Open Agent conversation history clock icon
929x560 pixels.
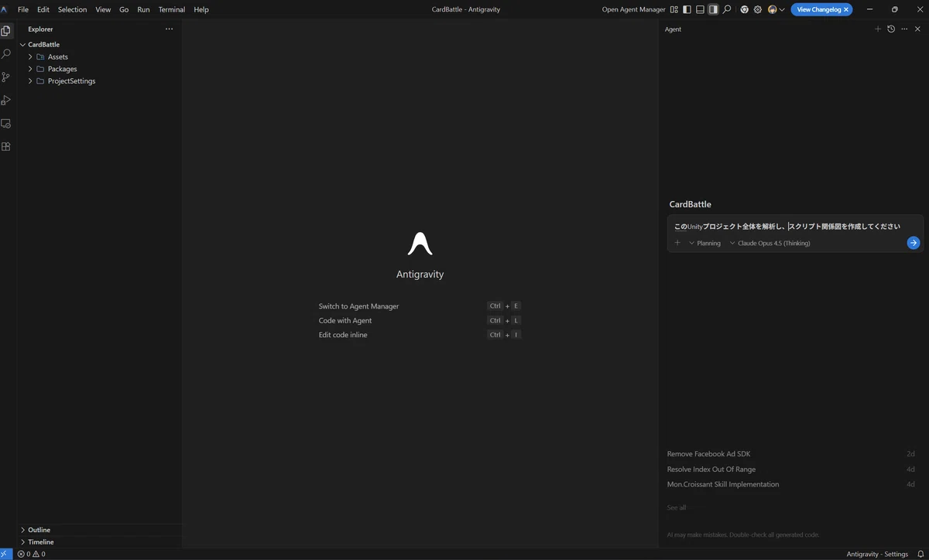coord(891,29)
